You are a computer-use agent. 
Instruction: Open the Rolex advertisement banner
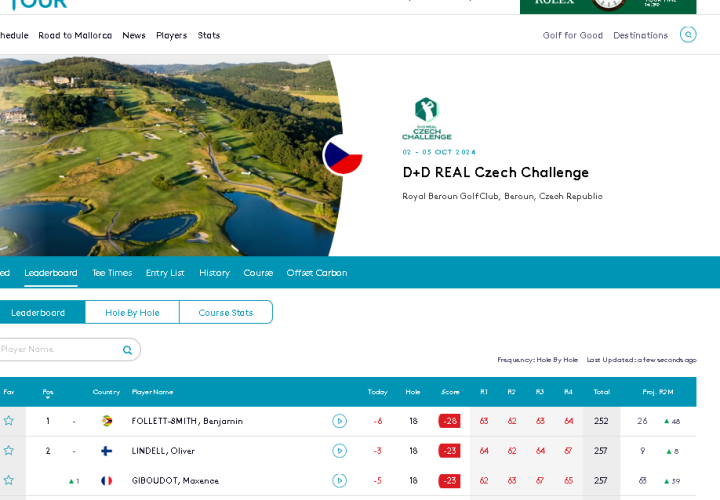pyautogui.click(x=608, y=6)
